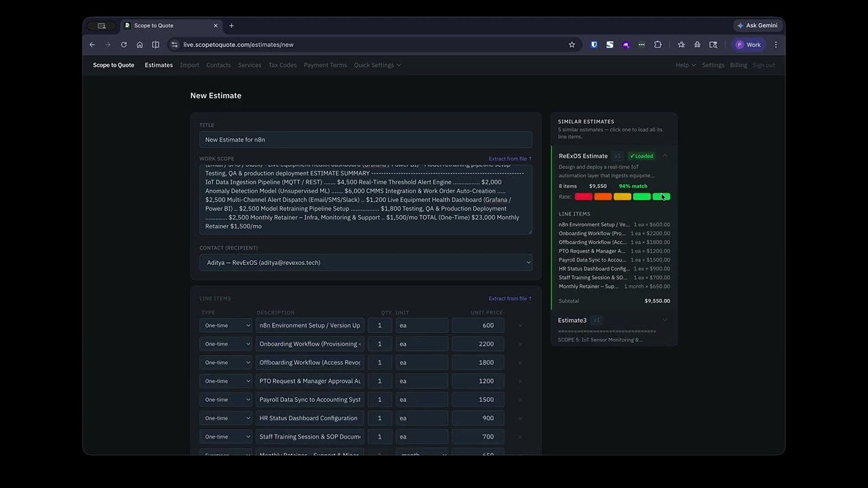Toggle the split view icon beside home
Image resolution: width=868 pixels, height=488 pixels.
click(x=155, y=45)
